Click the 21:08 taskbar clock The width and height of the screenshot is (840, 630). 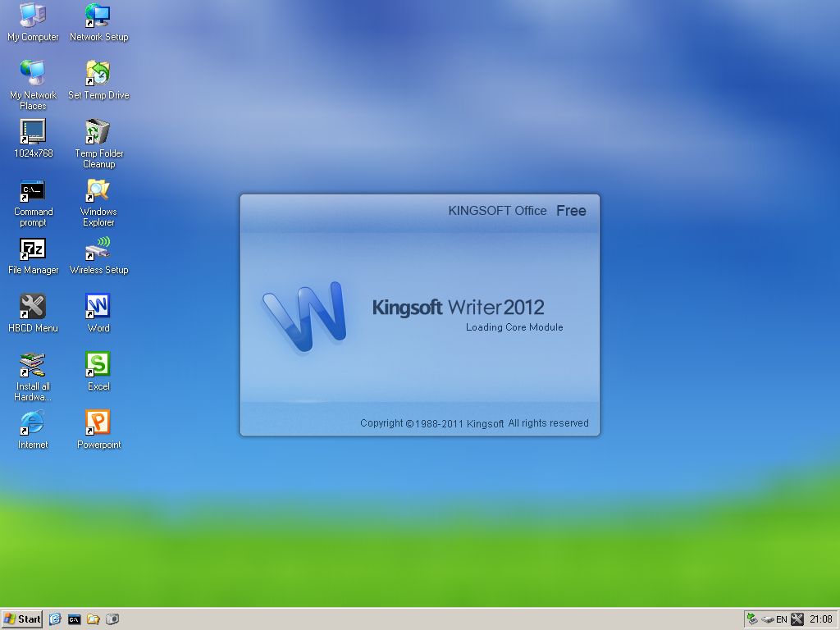click(820, 619)
